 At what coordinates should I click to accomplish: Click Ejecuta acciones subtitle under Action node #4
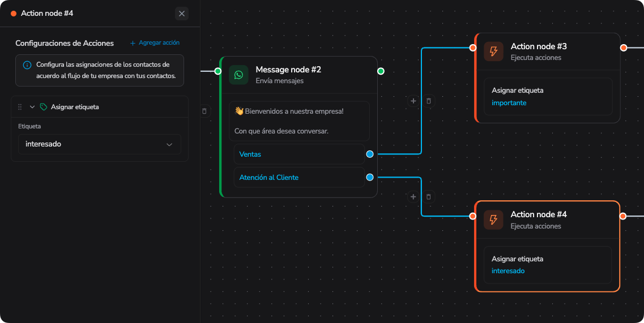pos(536,226)
